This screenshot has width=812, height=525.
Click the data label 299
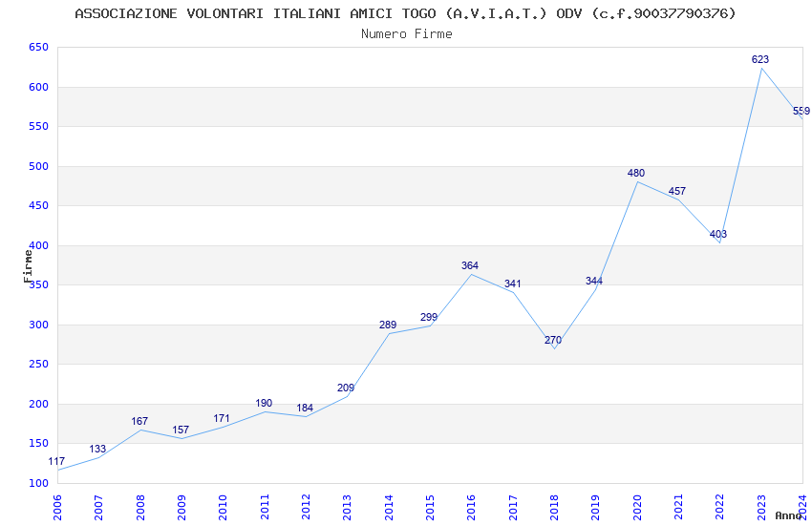(429, 317)
